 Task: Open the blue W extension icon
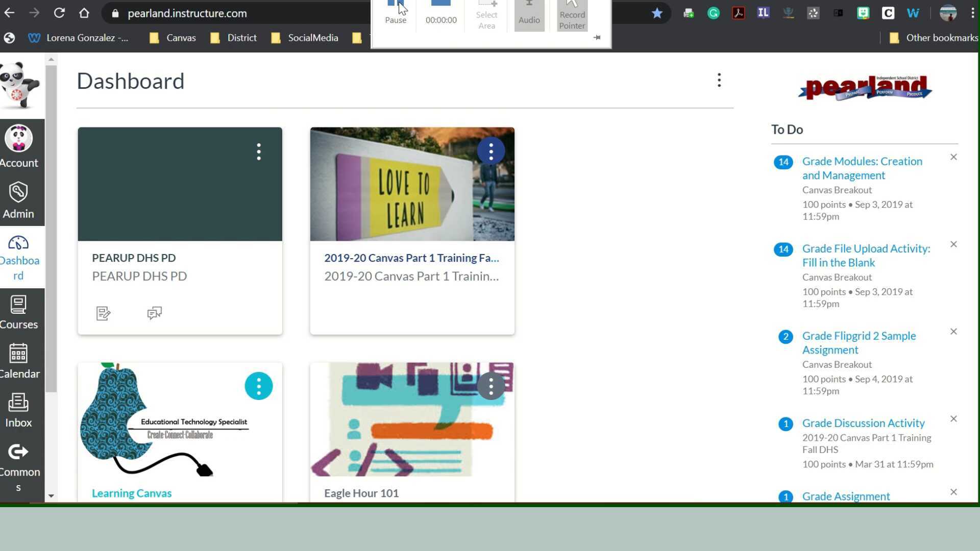pyautogui.click(x=913, y=13)
